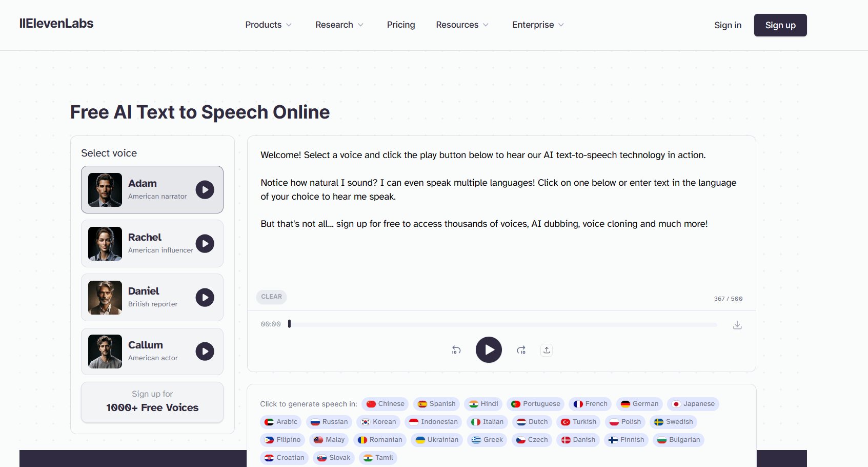
Task: Click the share audio icon
Action: (x=547, y=350)
